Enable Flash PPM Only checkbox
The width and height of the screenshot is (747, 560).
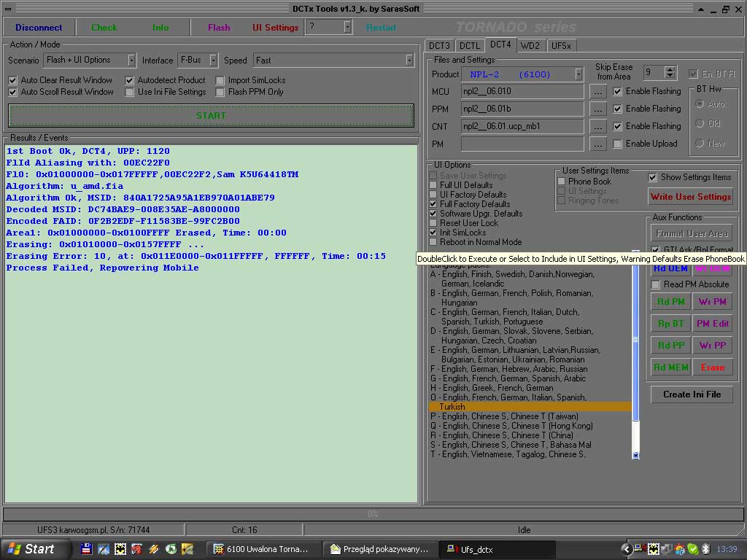tap(220, 92)
